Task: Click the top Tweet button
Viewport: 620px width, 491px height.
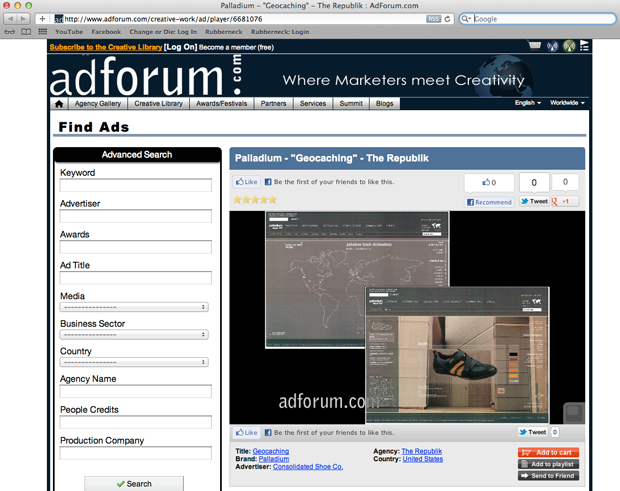Action: [x=534, y=201]
